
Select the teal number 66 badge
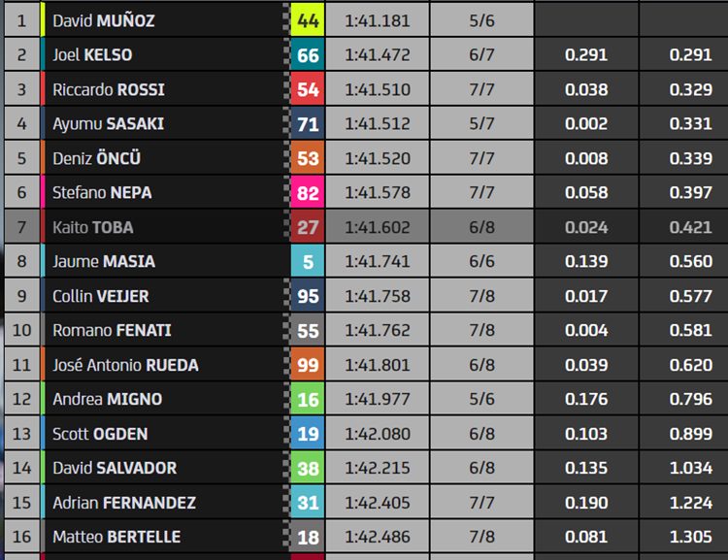click(x=308, y=54)
